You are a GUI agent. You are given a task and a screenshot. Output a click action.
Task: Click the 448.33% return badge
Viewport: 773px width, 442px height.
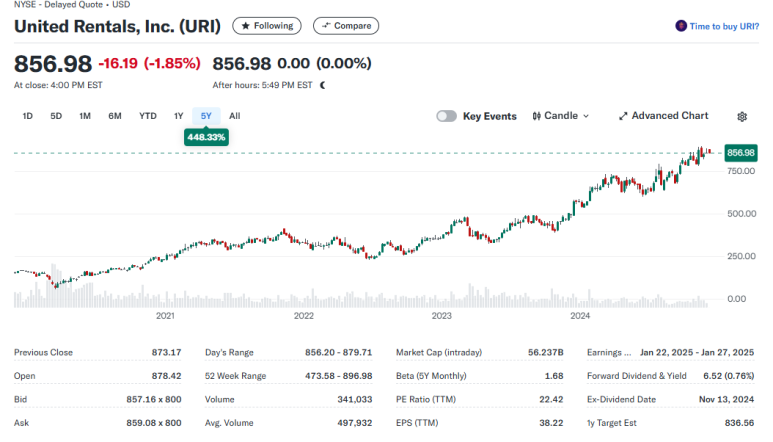click(x=206, y=137)
